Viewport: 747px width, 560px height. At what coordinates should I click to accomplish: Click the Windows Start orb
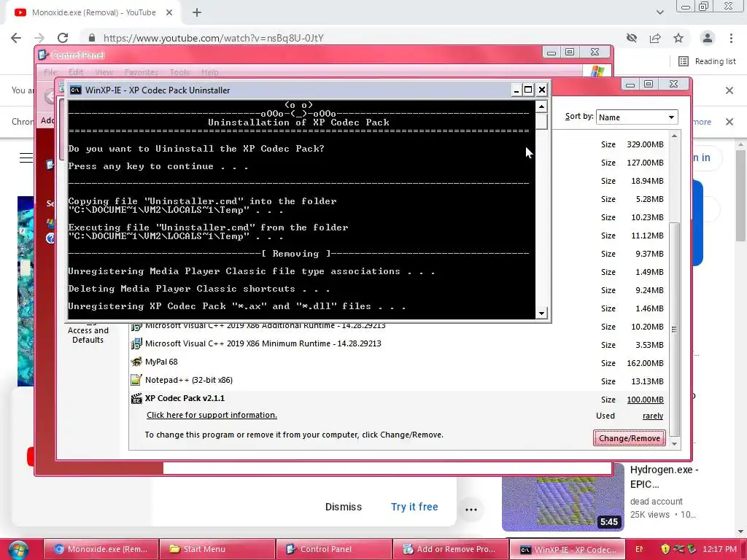pyautogui.click(x=18, y=550)
